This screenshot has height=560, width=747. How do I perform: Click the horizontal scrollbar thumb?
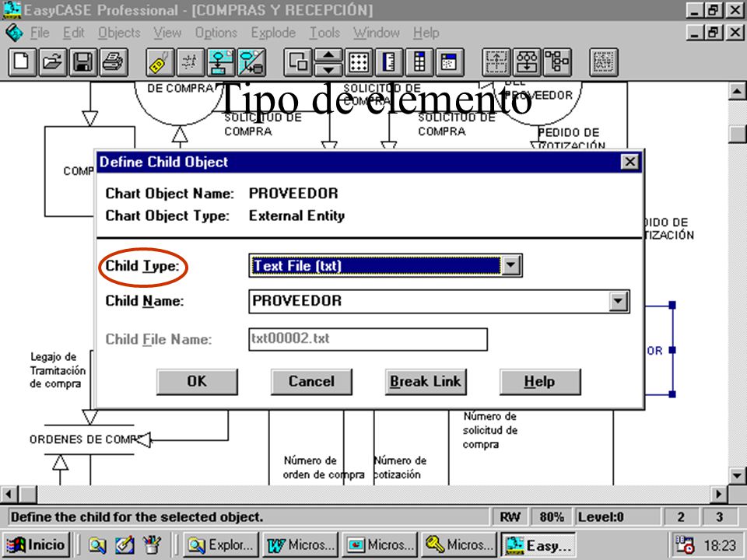[28, 495]
